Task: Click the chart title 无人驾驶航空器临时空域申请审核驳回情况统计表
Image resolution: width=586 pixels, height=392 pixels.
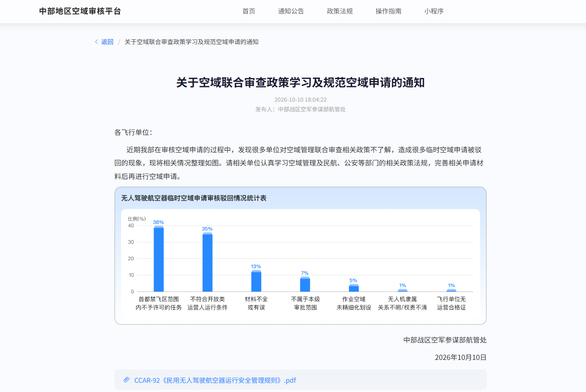Action: [194, 198]
